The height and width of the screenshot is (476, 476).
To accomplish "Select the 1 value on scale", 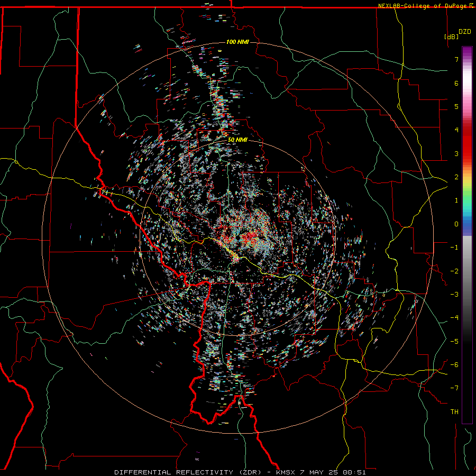I will tap(456, 200).
